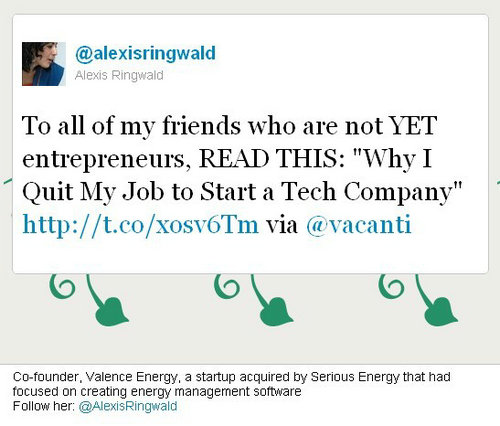Click the middle green spiral curl
This screenshot has width=500, height=426.
(227, 286)
